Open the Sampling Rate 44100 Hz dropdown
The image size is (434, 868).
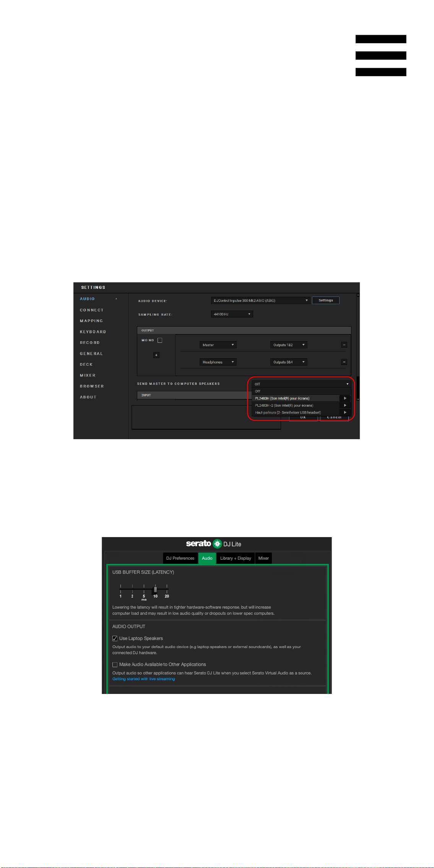pyautogui.click(x=232, y=314)
